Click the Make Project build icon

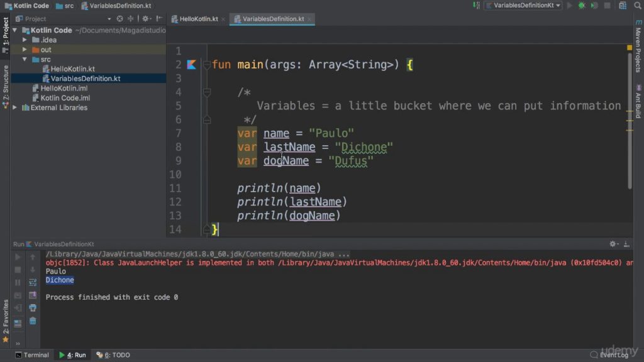[x=476, y=5]
